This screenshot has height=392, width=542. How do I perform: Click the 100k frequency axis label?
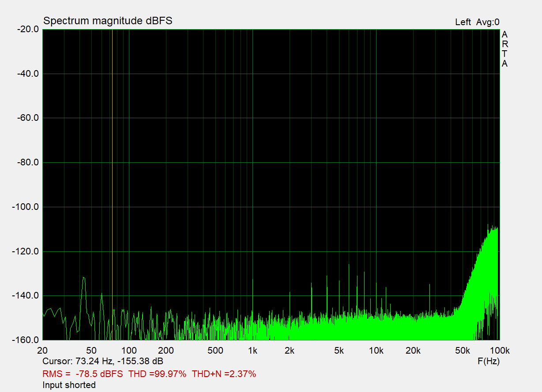click(500, 351)
